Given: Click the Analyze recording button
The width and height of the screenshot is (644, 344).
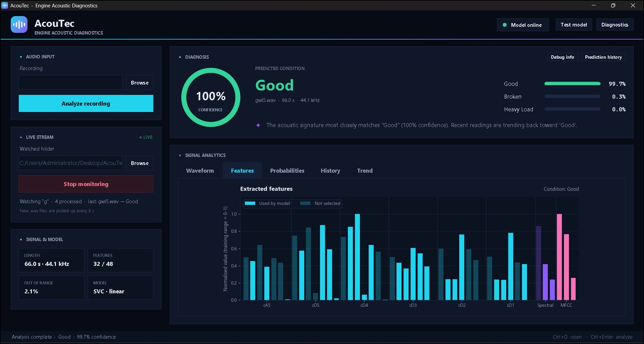Looking at the screenshot, I should pos(86,104).
